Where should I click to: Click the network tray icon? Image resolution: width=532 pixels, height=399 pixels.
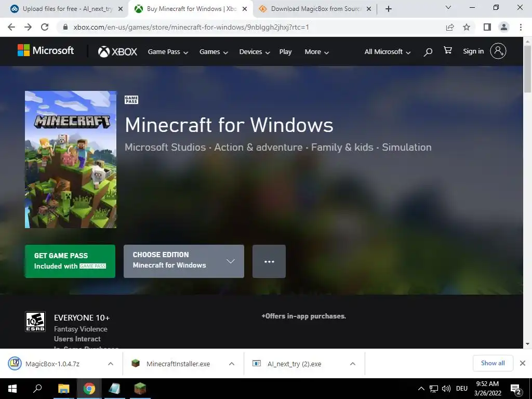click(434, 389)
